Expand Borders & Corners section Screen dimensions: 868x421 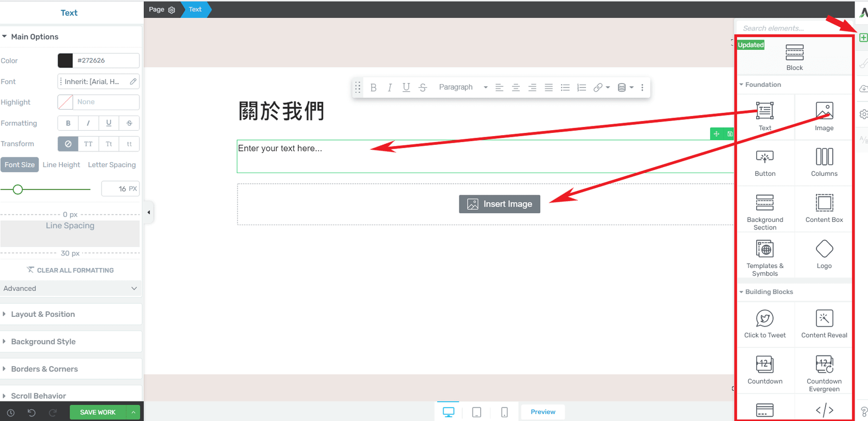(71, 369)
